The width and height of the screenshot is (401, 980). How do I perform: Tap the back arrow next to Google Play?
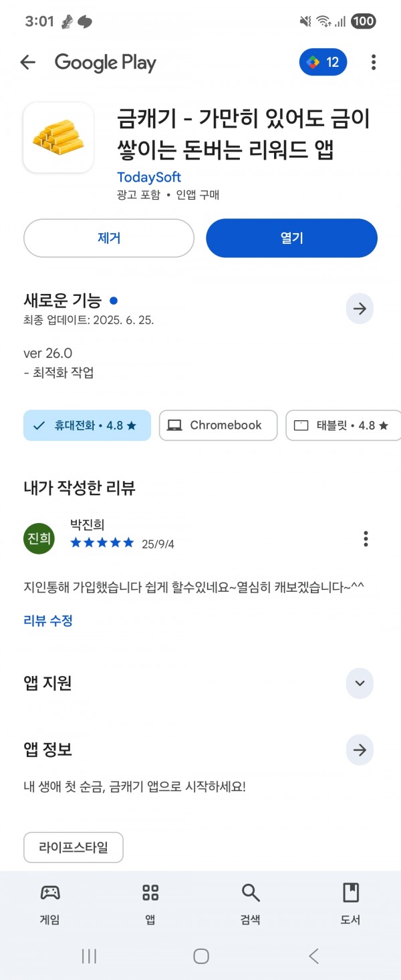(27, 63)
